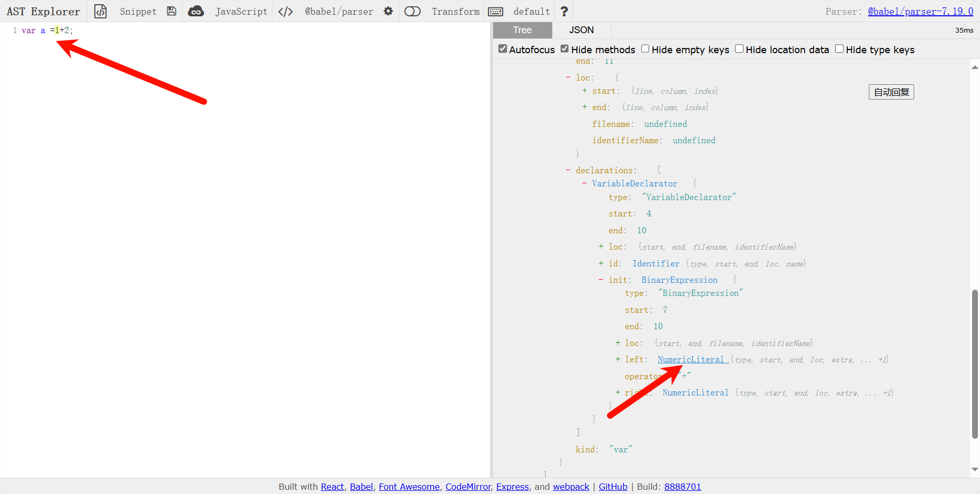
Task: Expand the left NumericLiteral node
Action: [618, 359]
